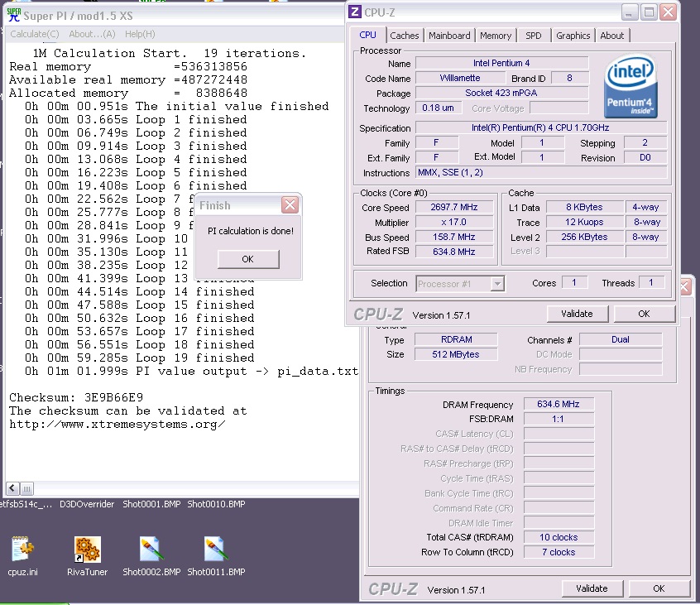Select the processor Name field Intel Pentium 4
The image size is (700, 605).
[x=501, y=63]
